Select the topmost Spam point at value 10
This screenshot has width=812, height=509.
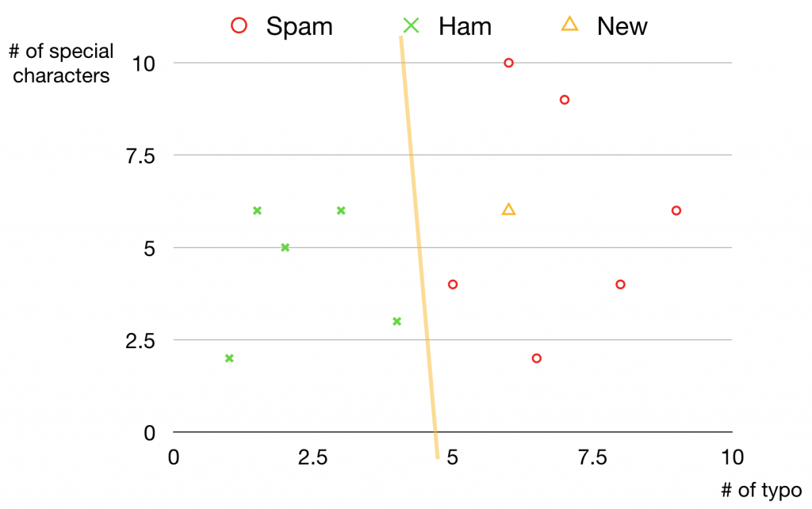(x=508, y=63)
